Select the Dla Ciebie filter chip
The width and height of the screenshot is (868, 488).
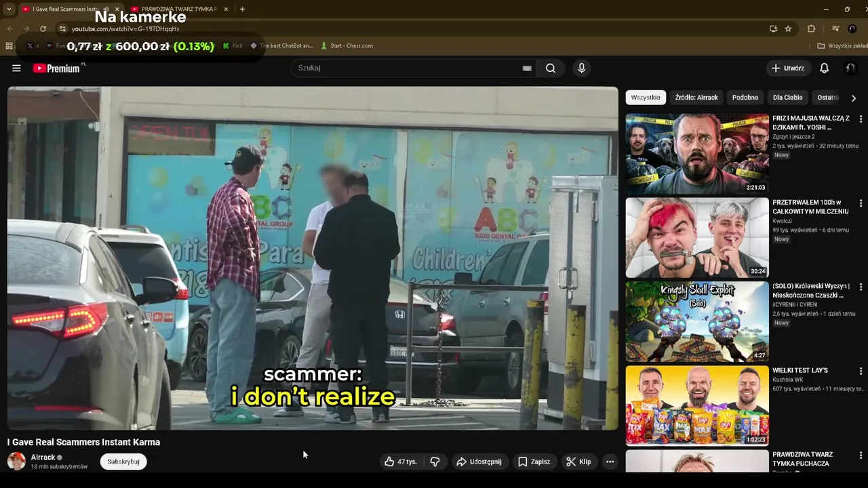[x=788, y=98]
